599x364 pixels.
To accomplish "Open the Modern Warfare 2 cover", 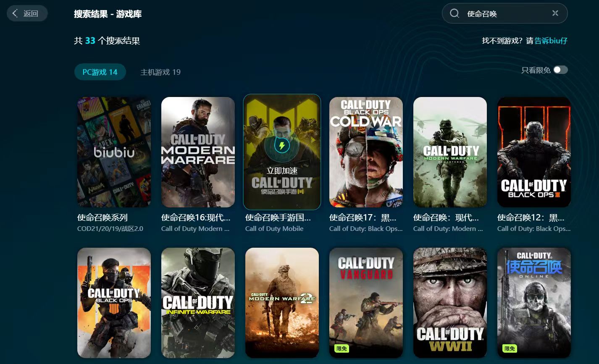I will tap(282, 303).
